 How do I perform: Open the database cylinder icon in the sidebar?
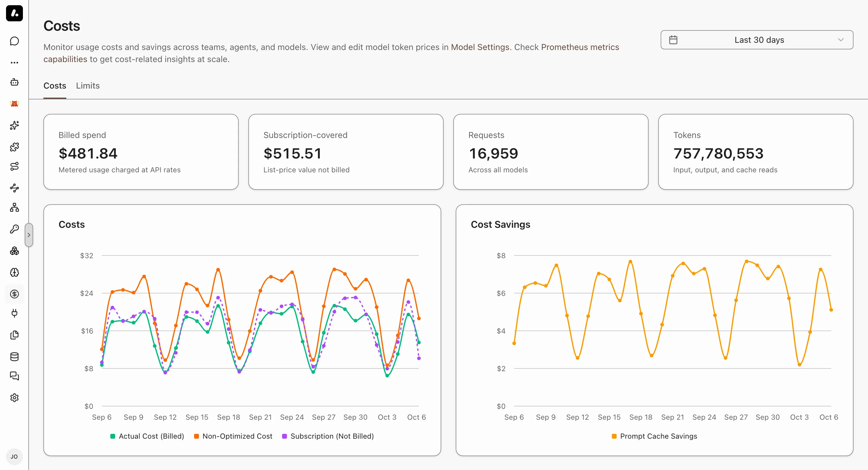click(x=14, y=356)
